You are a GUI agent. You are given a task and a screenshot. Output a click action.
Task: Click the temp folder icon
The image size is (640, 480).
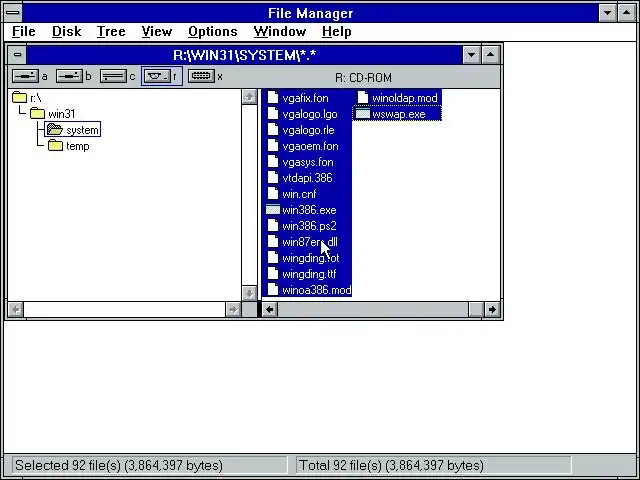coord(55,146)
